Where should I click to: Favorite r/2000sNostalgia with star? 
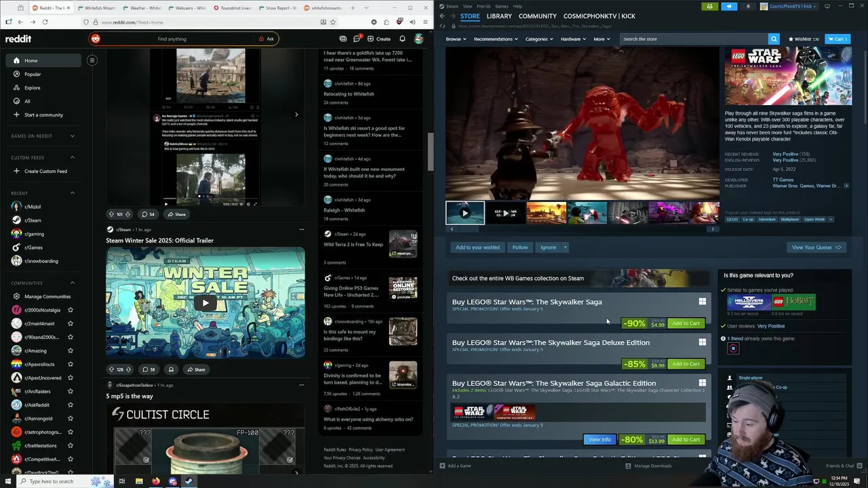pyautogui.click(x=70, y=310)
